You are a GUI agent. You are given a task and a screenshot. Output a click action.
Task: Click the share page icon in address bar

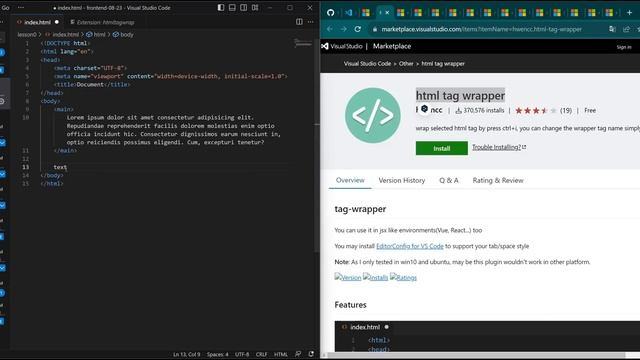[x=626, y=29]
